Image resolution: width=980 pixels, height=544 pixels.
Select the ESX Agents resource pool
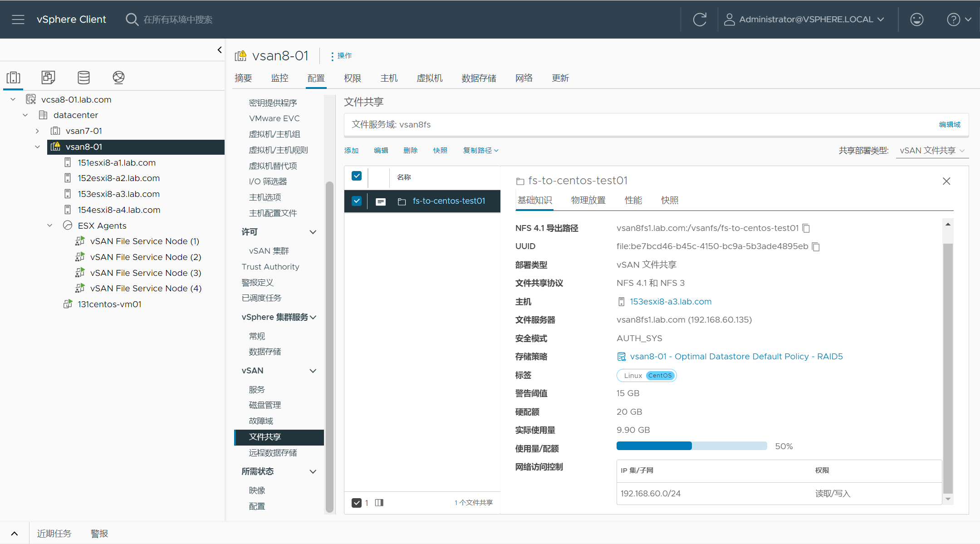pos(102,225)
